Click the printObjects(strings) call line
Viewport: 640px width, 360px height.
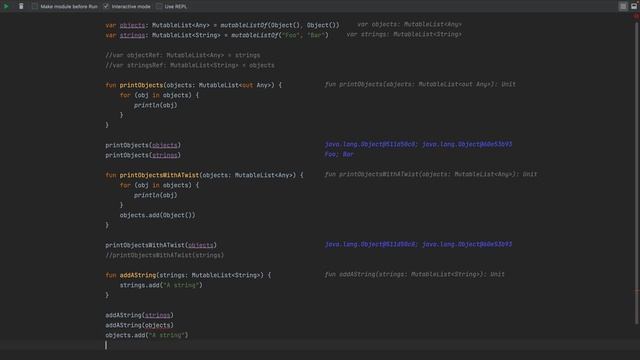tap(143, 155)
